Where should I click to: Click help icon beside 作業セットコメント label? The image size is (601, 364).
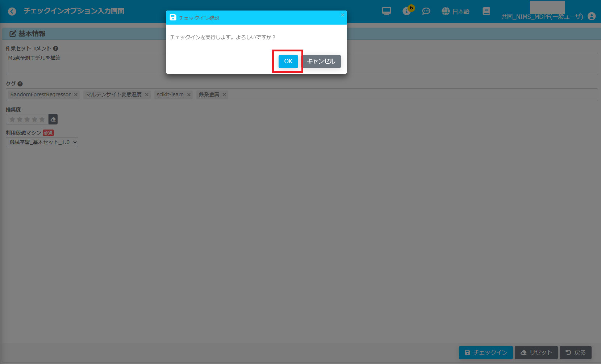click(55, 48)
